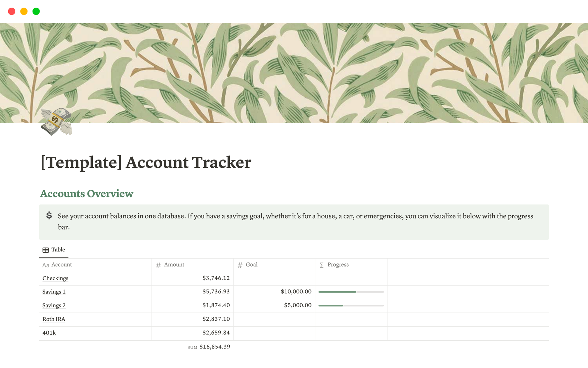Open the Goal column header menu
This screenshot has height=368, width=588.
251,265
